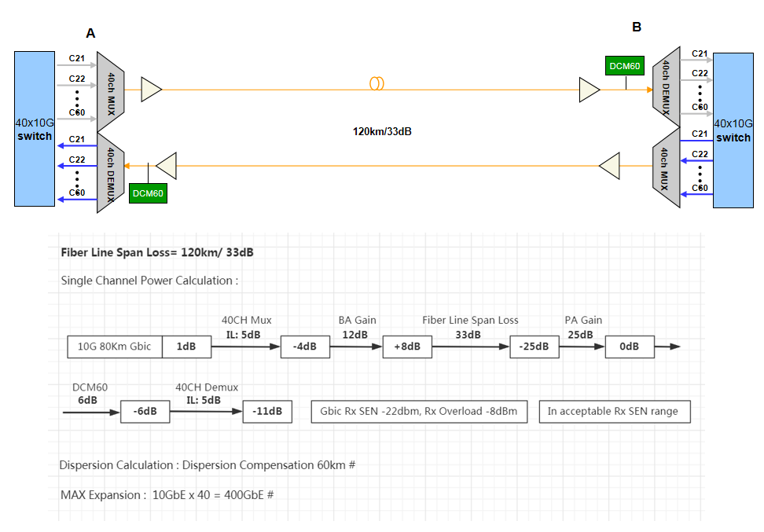This screenshot has height=532, width=764.
Task: Select the left 40x10G switch block
Action: (x=35, y=129)
